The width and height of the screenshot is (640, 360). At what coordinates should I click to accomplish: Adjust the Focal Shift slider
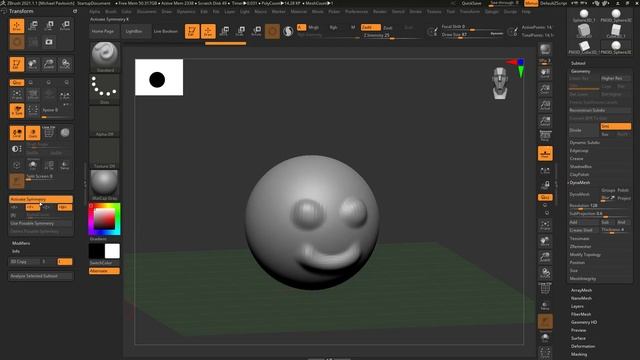(472, 27)
